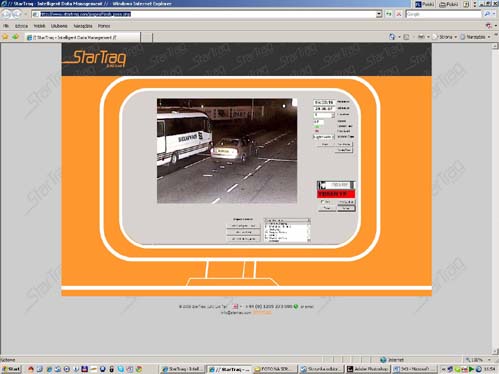Viewport: 499px width, 374px height.
Task: Switch to Skrzynka odbiorcza taskbar window
Action: click(x=321, y=369)
